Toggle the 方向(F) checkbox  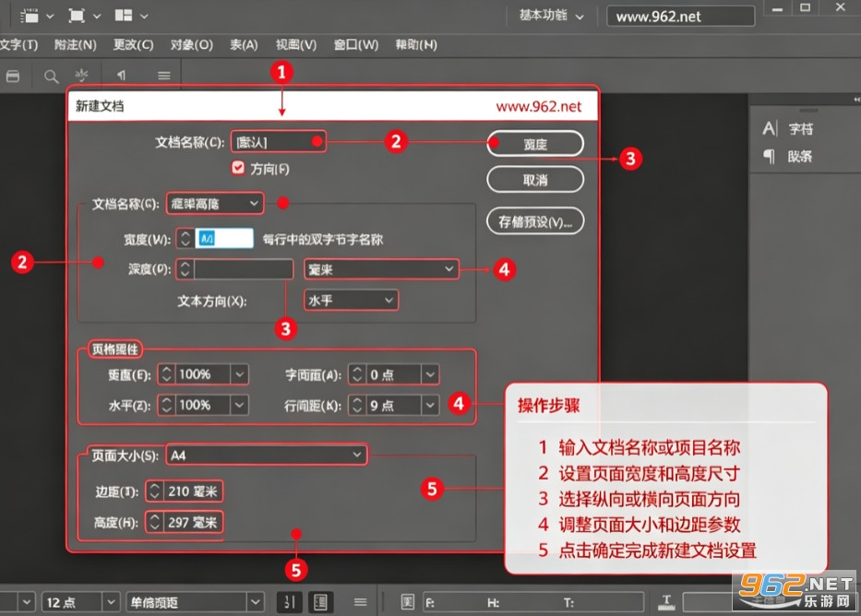(238, 168)
